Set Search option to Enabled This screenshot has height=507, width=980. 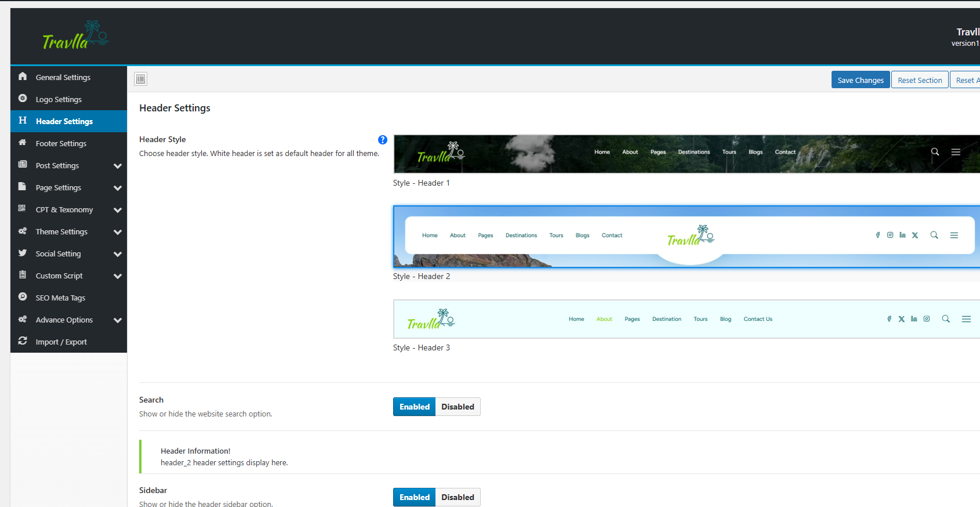click(414, 407)
